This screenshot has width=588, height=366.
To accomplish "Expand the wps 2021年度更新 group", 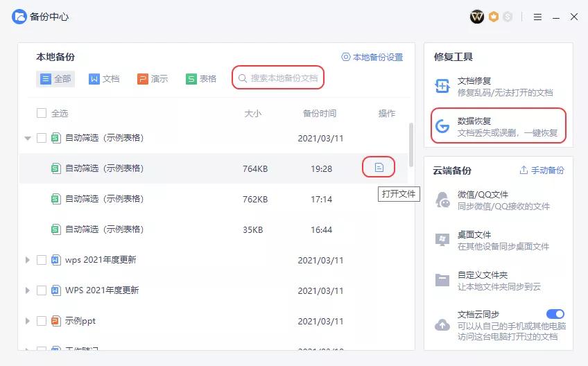I will pyautogui.click(x=27, y=259).
